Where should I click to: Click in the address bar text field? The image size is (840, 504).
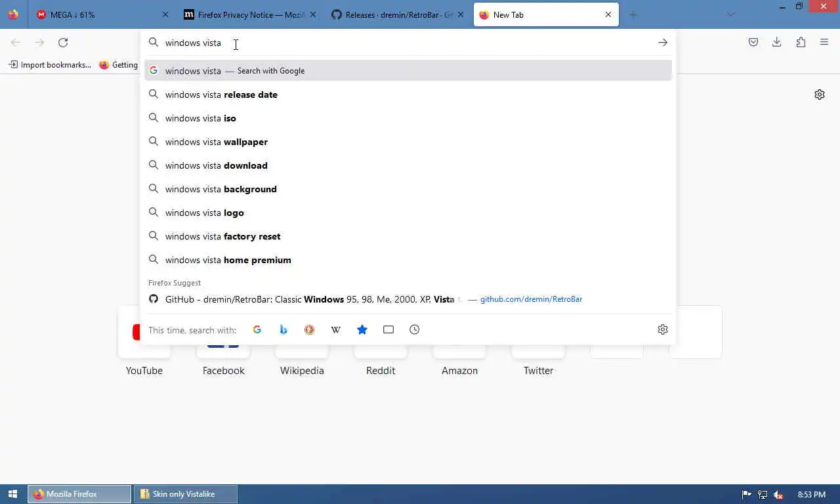(x=407, y=43)
